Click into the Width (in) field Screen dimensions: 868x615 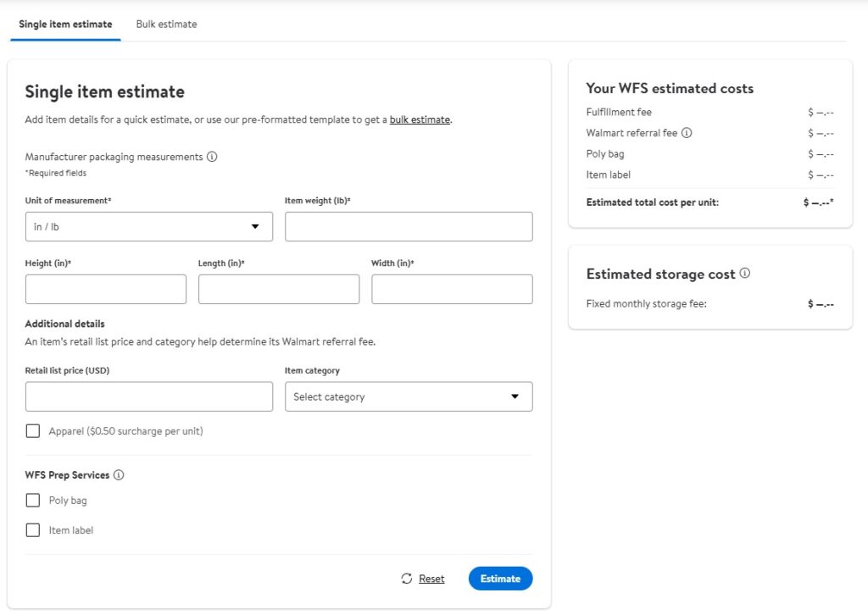pyautogui.click(x=452, y=289)
